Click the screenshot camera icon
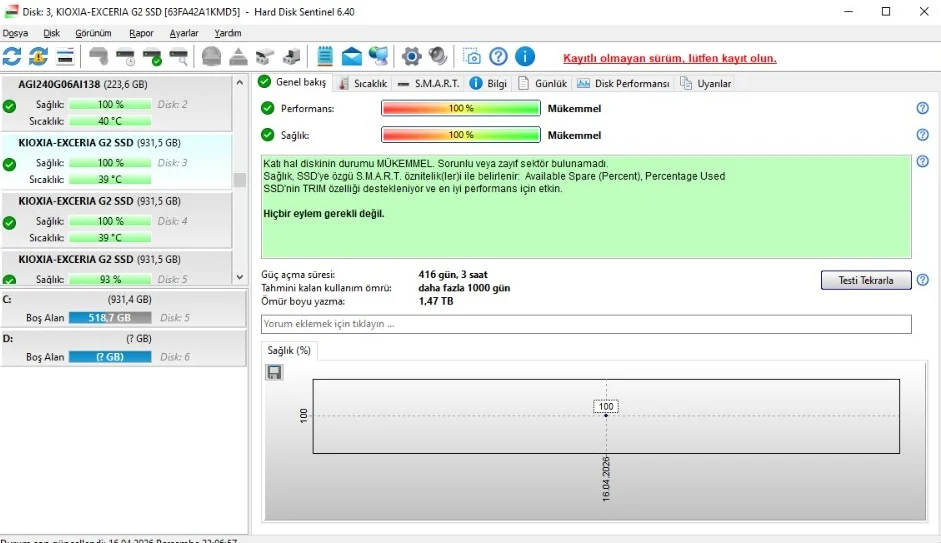Screen dimensions: 941x543 pyautogui.click(x=472, y=56)
